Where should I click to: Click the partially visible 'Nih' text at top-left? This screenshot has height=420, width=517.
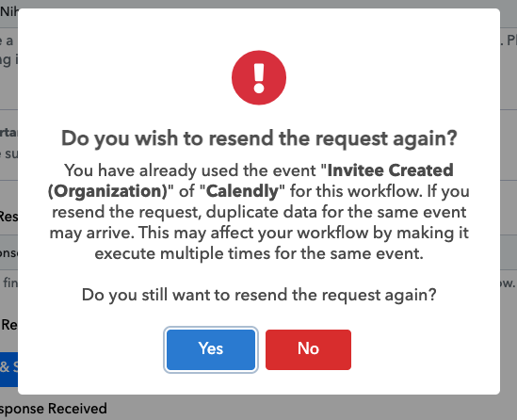(8, 11)
